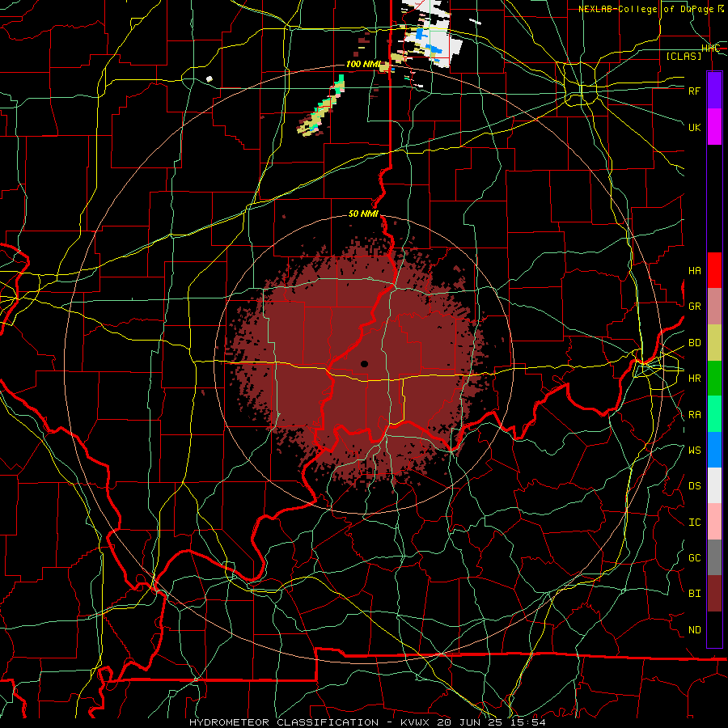This screenshot has height=728, width=728.
Task: Click the UK legend label
Action: point(694,127)
